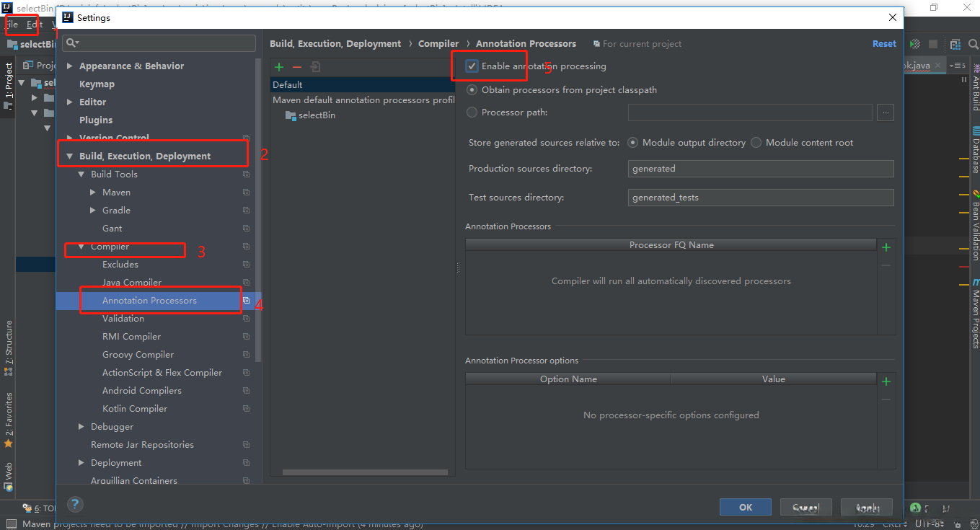Click the green event log badge in status bar
This screenshot has width=980, height=530.
[x=915, y=508]
